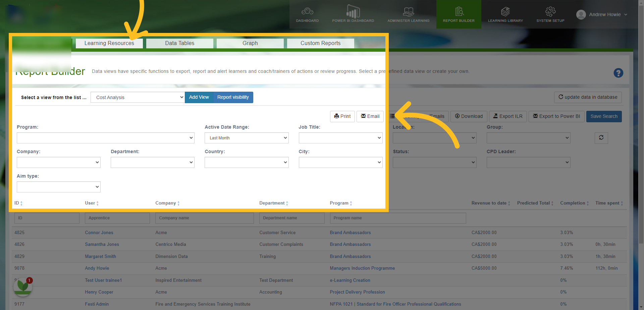Open the Managers Induction Programme link
The width and height of the screenshot is (644, 310).
pos(362,268)
